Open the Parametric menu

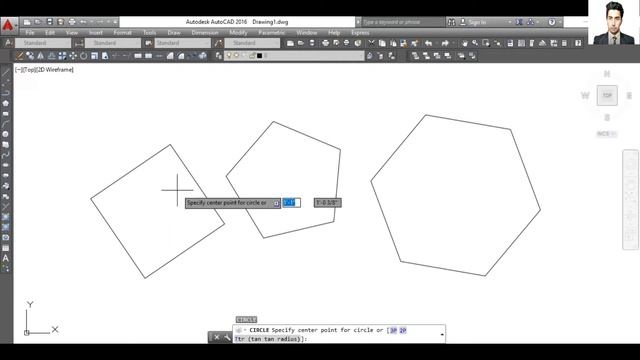click(272, 33)
